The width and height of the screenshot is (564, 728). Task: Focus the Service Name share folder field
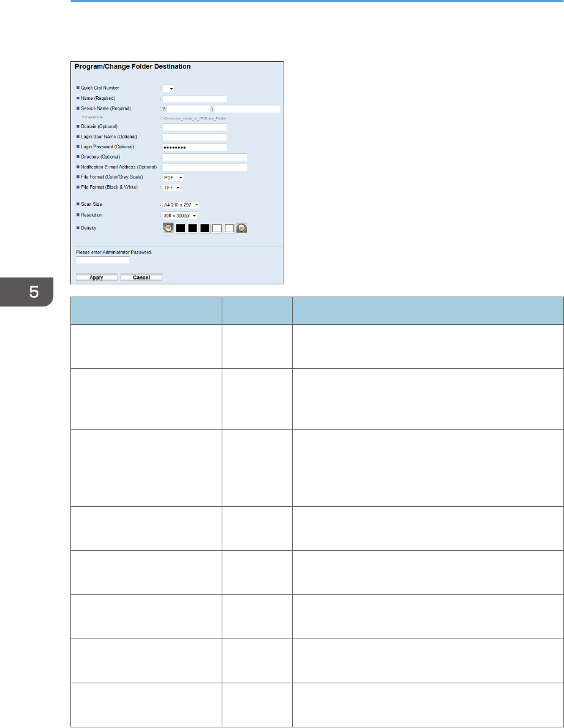click(247, 109)
